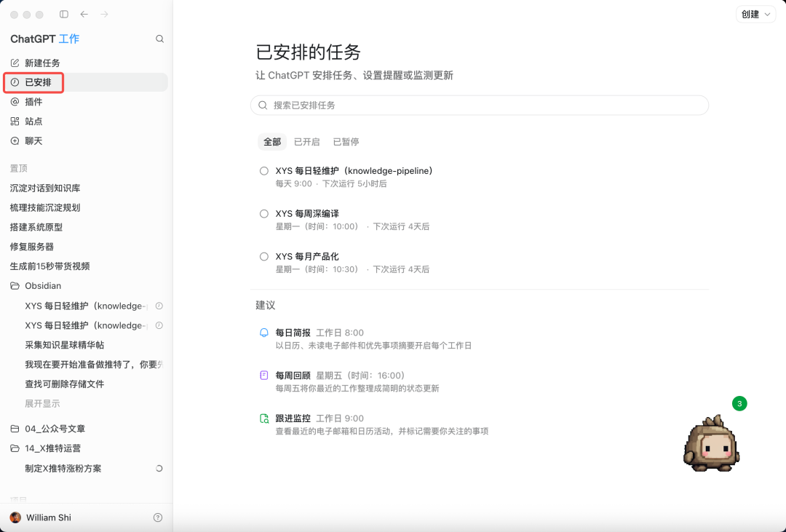Toggle circle for XYS 每日轻维护 task
This screenshot has width=786, height=532.
263,171
